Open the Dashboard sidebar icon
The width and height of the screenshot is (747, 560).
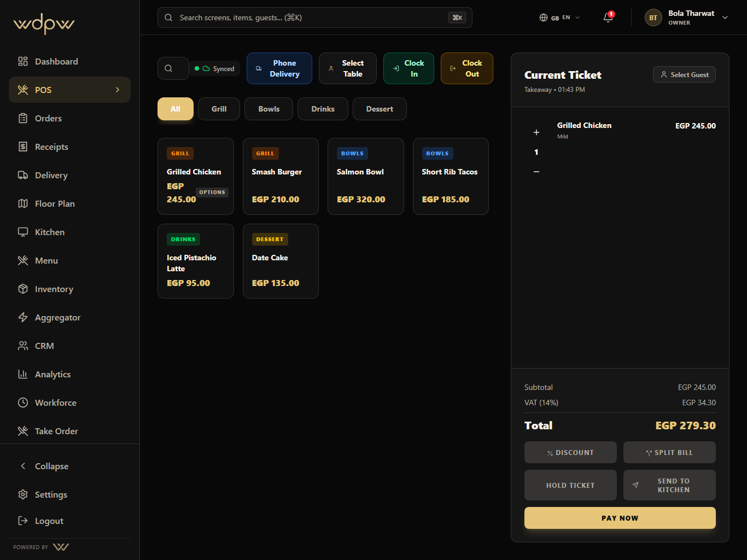[23, 61]
